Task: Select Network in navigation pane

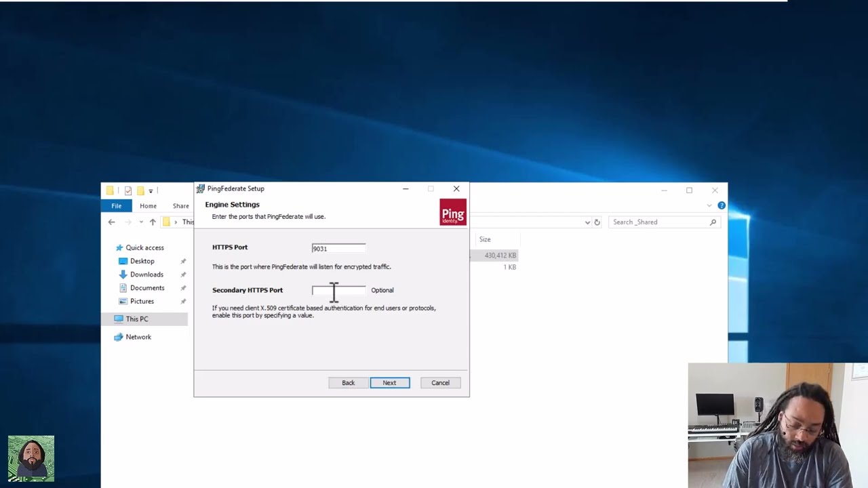Action: click(x=138, y=337)
